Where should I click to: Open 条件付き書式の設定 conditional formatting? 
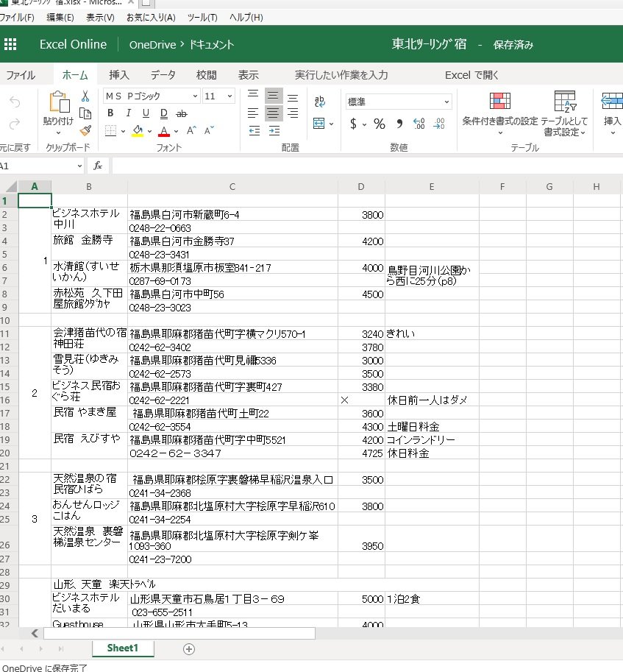(499, 113)
